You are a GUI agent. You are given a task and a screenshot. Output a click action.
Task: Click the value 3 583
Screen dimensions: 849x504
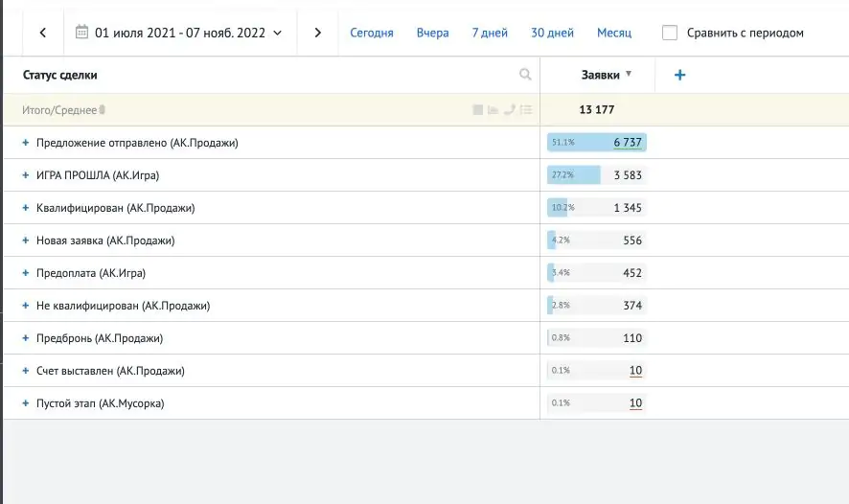pos(628,175)
